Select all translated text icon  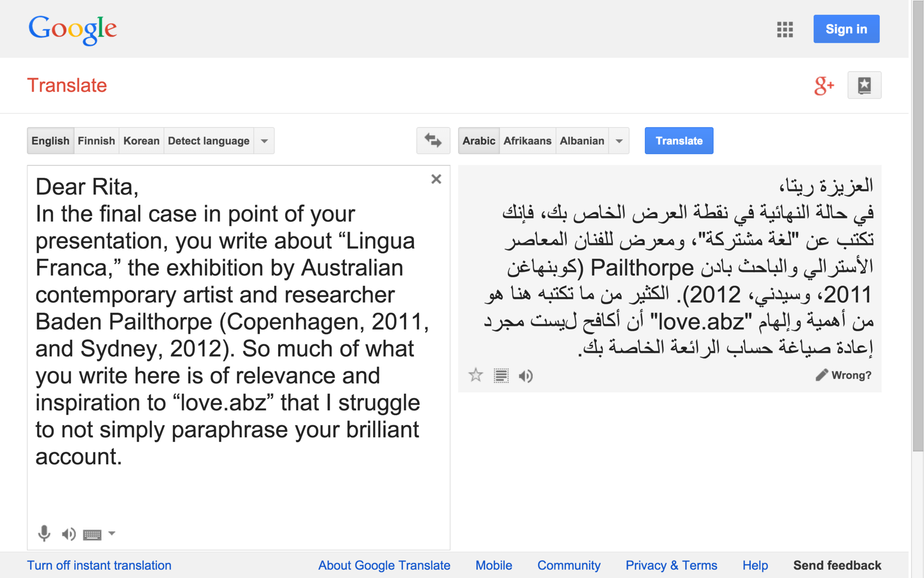coord(501,376)
